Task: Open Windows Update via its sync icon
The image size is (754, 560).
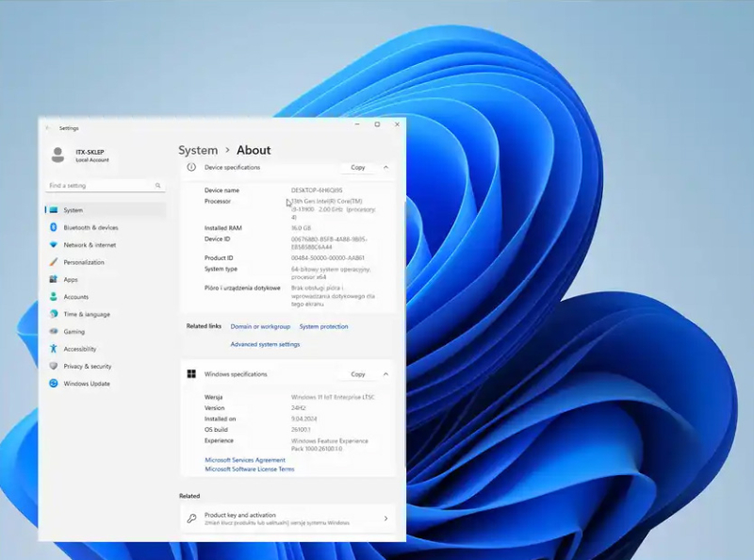Action: tap(54, 384)
